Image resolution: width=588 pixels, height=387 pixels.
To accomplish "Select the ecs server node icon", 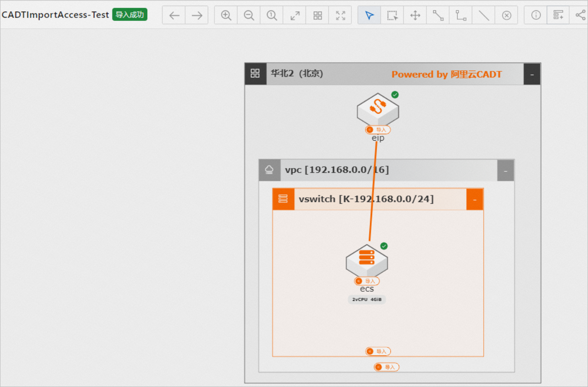I will pyautogui.click(x=367, y=261).
